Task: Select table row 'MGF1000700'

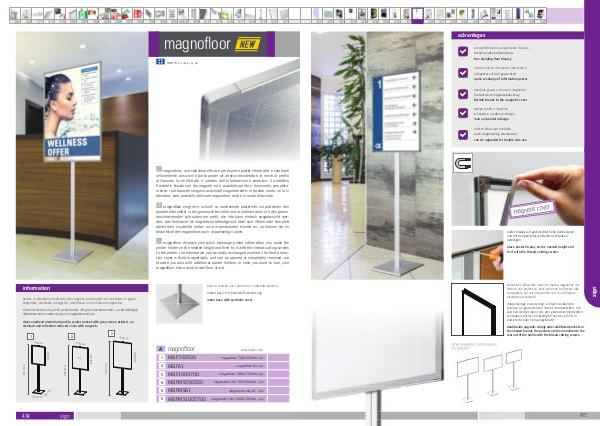Action: coord(223,374)
